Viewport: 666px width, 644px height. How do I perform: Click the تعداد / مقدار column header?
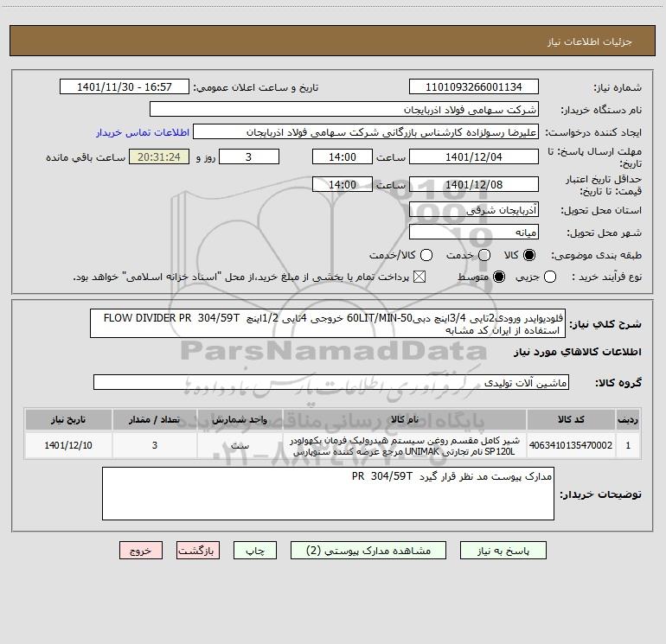[x=155, y=419]
